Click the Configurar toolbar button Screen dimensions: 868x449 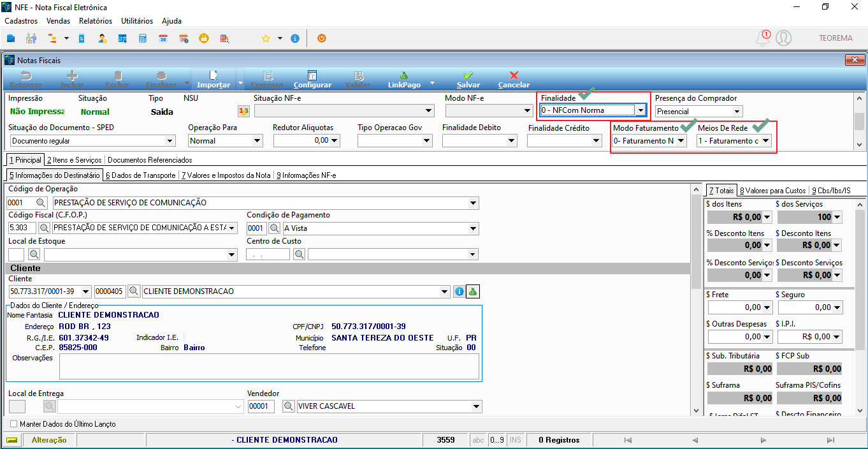312,80
